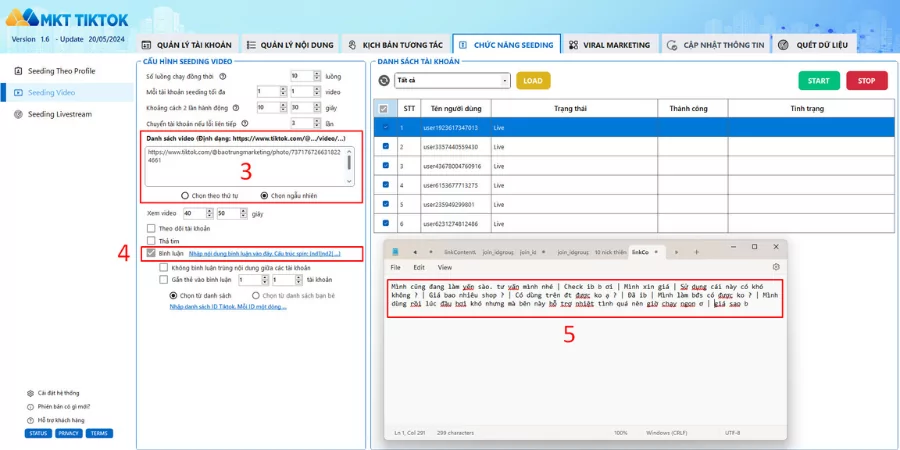Screen dimensions: 900x450
Task: Uncheck the checkbox for user3357440559430
Action: point(386,147)
